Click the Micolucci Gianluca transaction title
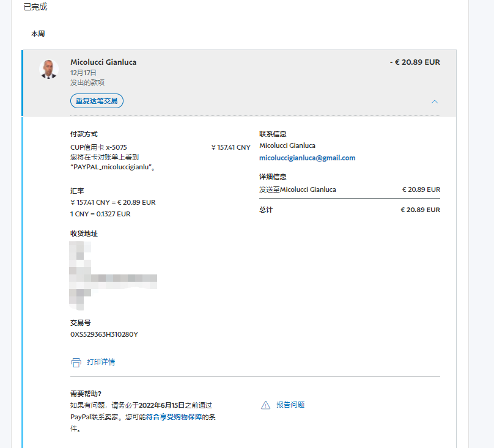The width and height of the screenshot is (494, 448). click(103, 62)
